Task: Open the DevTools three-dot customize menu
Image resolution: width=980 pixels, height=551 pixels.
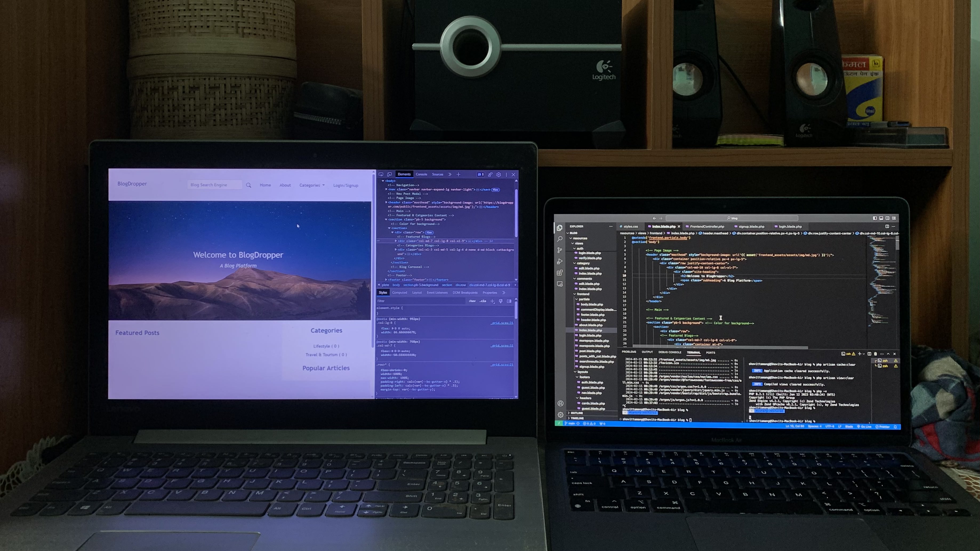Action: [x=506, y=175]
